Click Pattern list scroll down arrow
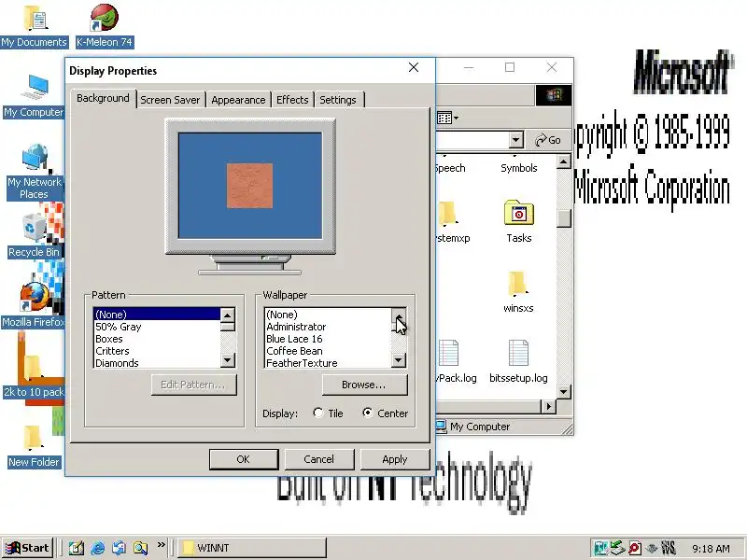 228,360
